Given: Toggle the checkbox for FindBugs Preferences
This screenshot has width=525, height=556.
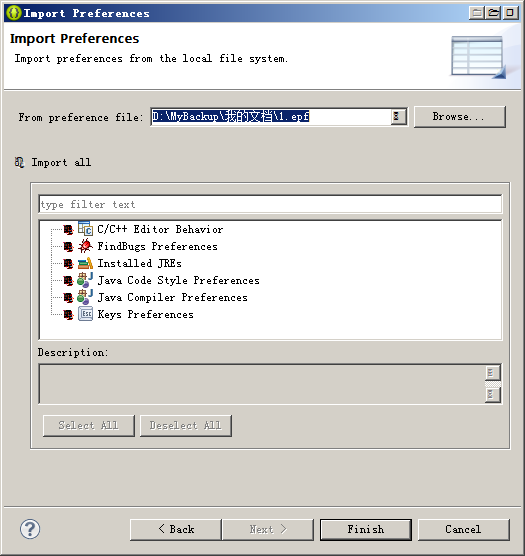Looking at the screenshot, I should [x=68, y=246].
